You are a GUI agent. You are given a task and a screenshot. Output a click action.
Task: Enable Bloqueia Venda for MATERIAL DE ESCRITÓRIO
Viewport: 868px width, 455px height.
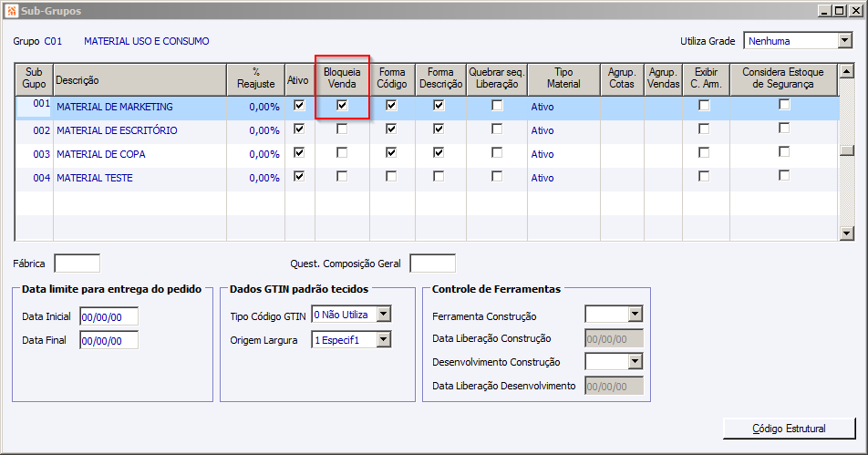tap(342, 129)
